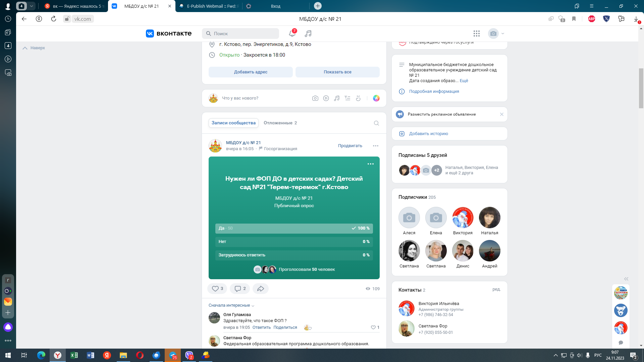Edit contacts with 'ред.' link
This screenshot has width=644, height=362.
click(x=496, y=289)
